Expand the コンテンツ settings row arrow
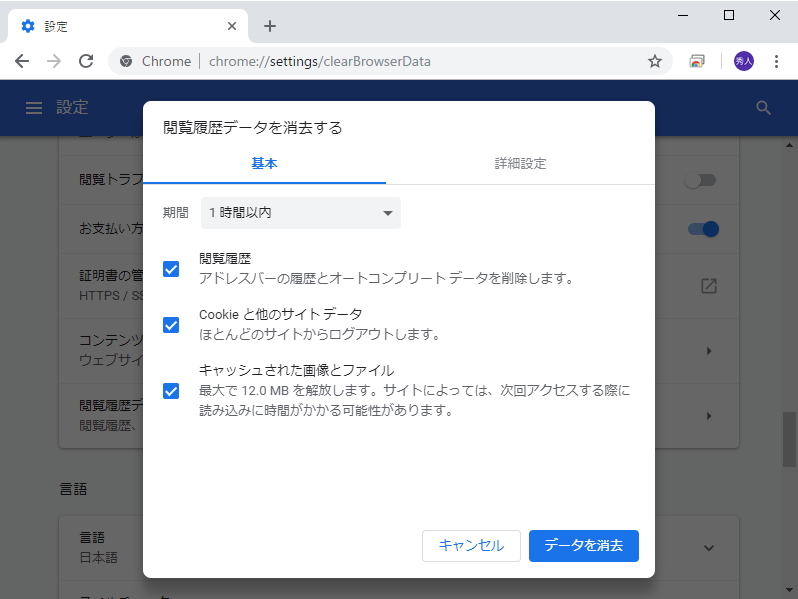 [x=709, y=351]
